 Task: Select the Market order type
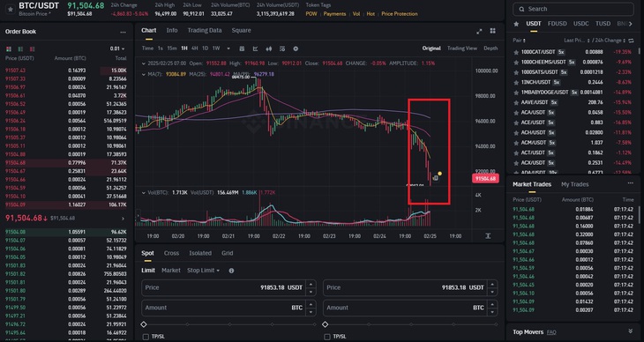[171, 271]
